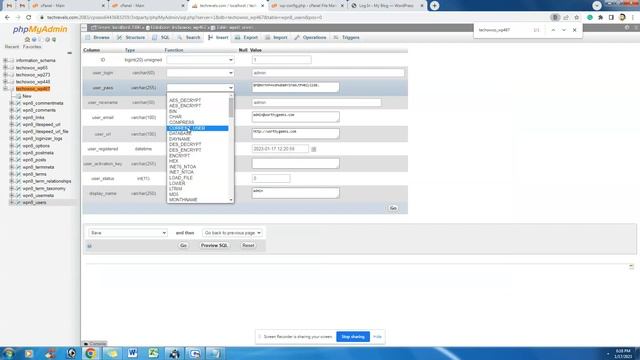This screenshot has width=640, height=360.
Task: Open Excel from taskbar
Action: [x=153, y=353]
